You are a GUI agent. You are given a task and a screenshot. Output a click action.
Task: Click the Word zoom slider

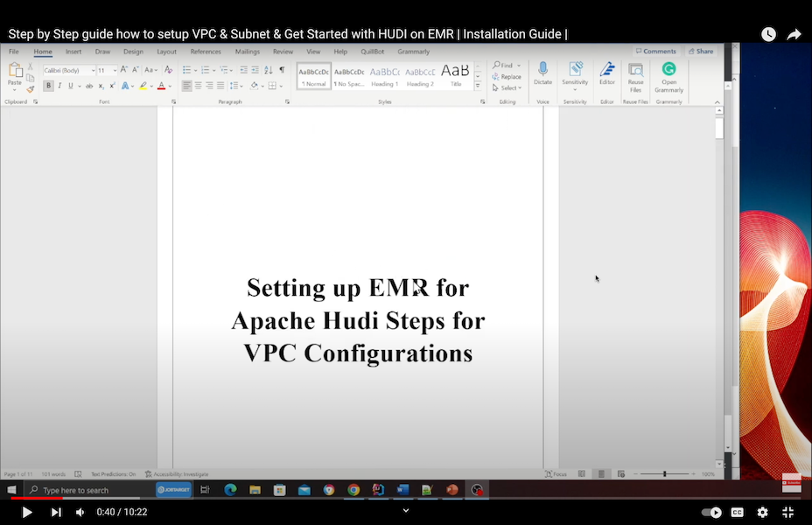(x=664, y=474)
